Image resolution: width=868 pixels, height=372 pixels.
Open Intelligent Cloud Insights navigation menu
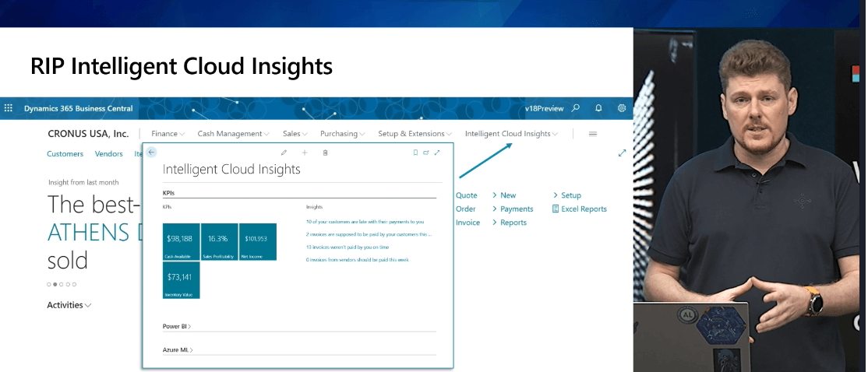click(x=511, y=134)
